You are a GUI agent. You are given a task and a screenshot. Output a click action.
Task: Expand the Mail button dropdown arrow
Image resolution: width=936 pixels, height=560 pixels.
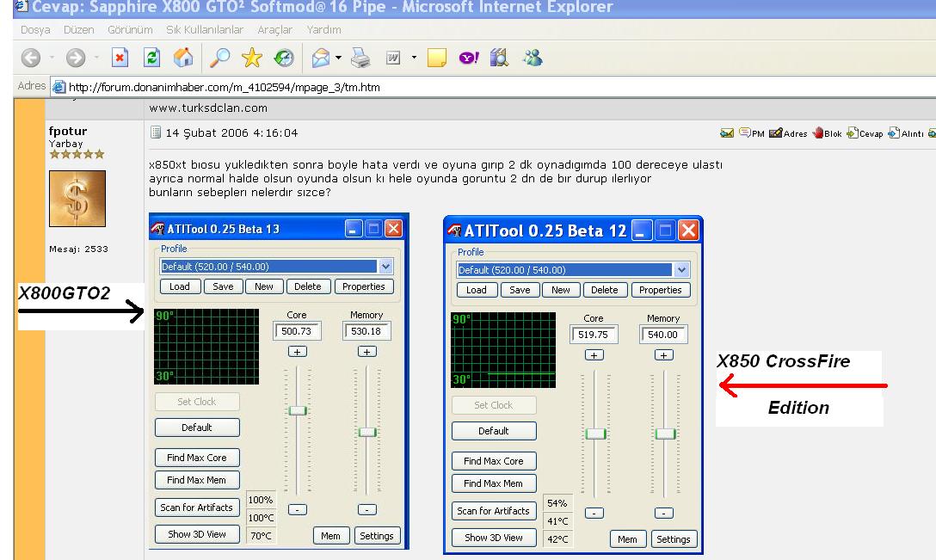pos(338,58)
